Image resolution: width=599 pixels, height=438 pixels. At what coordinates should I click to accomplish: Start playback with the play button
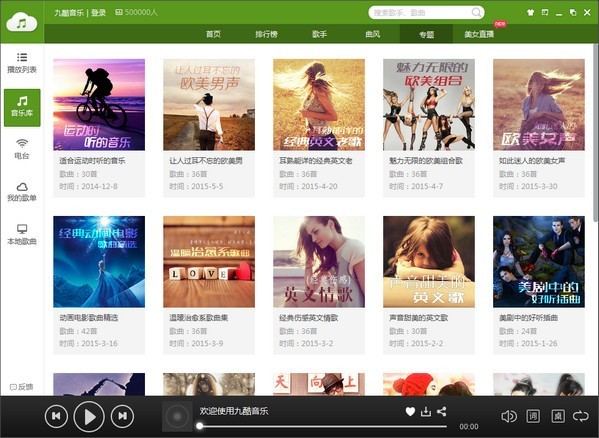[89, 417]
